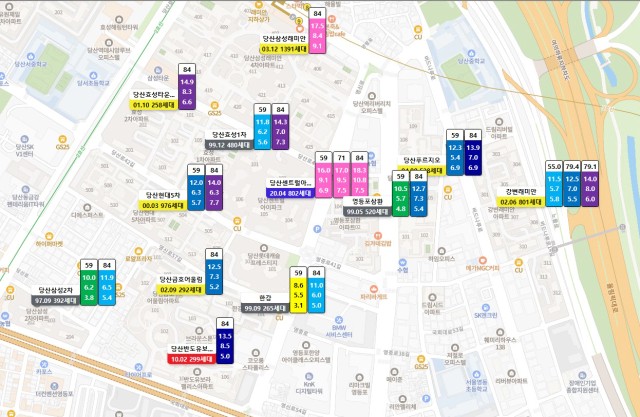
Task: Select the 당산중학교 school marker icon
Action: coord(471,53)
